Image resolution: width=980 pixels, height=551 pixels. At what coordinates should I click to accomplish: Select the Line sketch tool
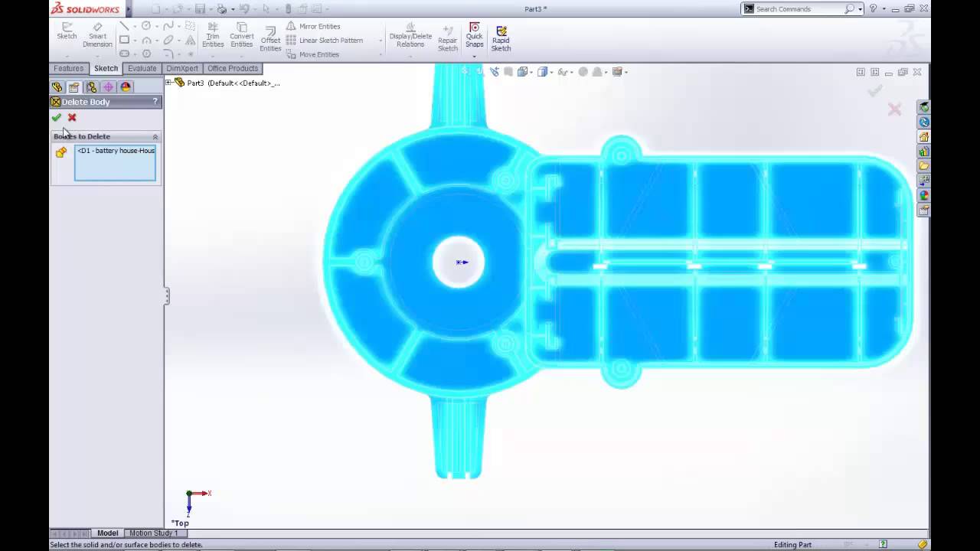tap(124, 26)
